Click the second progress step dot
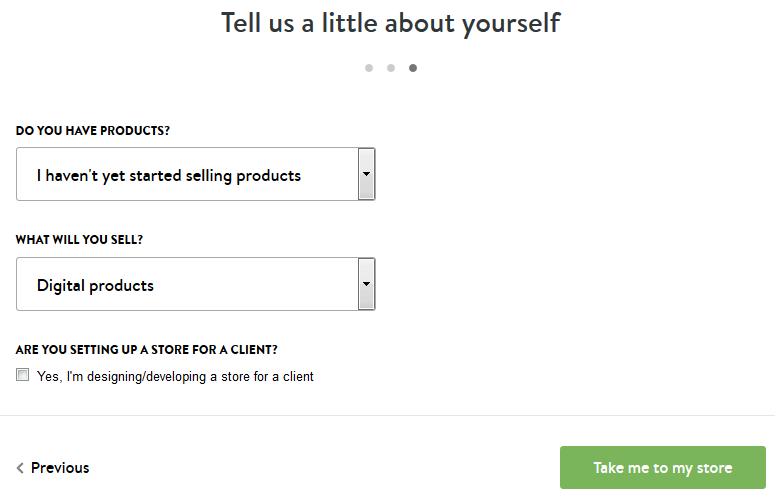 coord(391,68)
